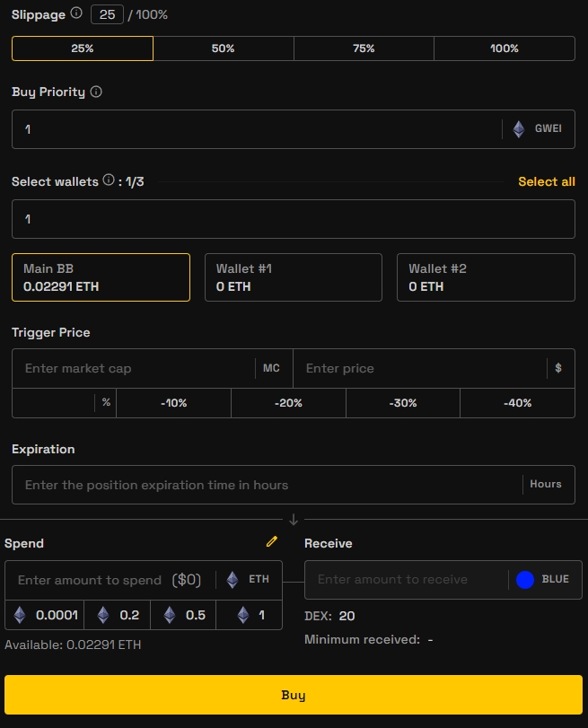Click the ETH currency icon in Spend field
The height and width of the screenshot is (728, 588).
pyautogui.click(x=233, y=580)
